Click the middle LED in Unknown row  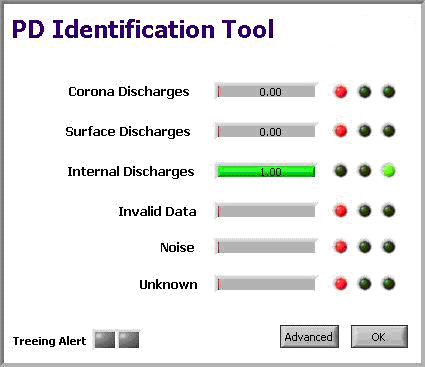click(x=365, y=284)
